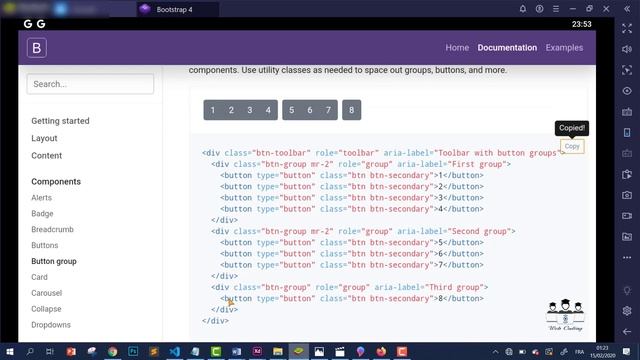640x360 pixels.
Task: Toggle BlueStacks fullscreen mode
Action: (627, 29)
